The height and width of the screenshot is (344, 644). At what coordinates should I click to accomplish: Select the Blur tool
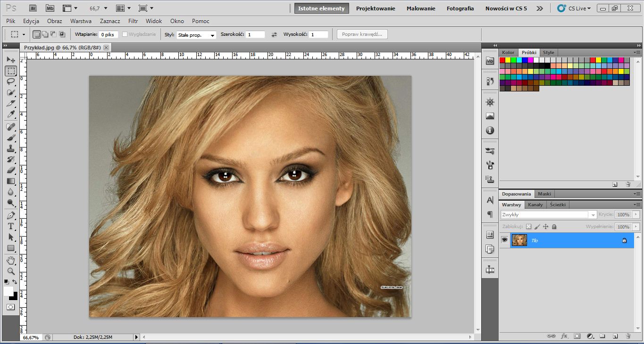11,192
